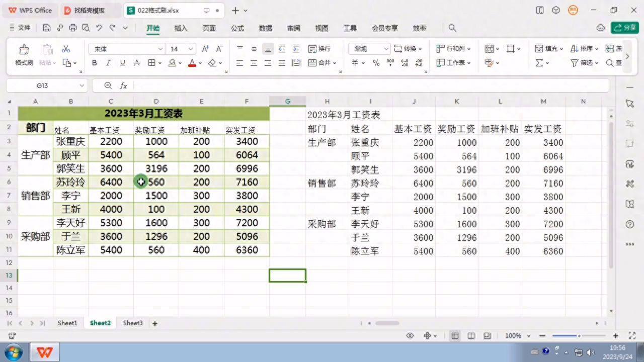644x362 pixels.
Task: Click the 填充 (Fill) button
Action: (x=548, y=49)
